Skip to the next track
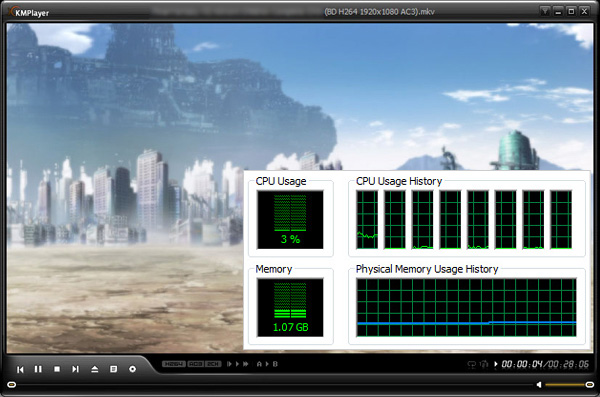Screen dimensions: 600x397 coord(75,369)
